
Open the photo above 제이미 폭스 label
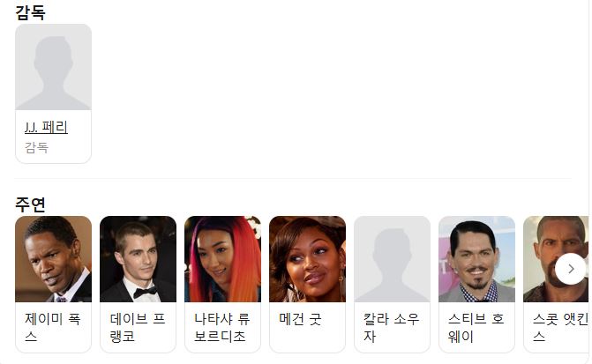53,259
